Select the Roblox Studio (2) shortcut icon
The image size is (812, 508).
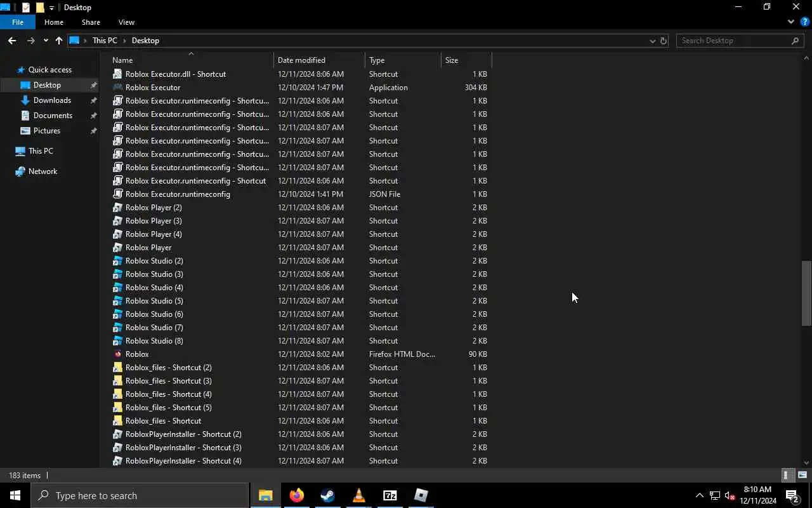[117, 261]
